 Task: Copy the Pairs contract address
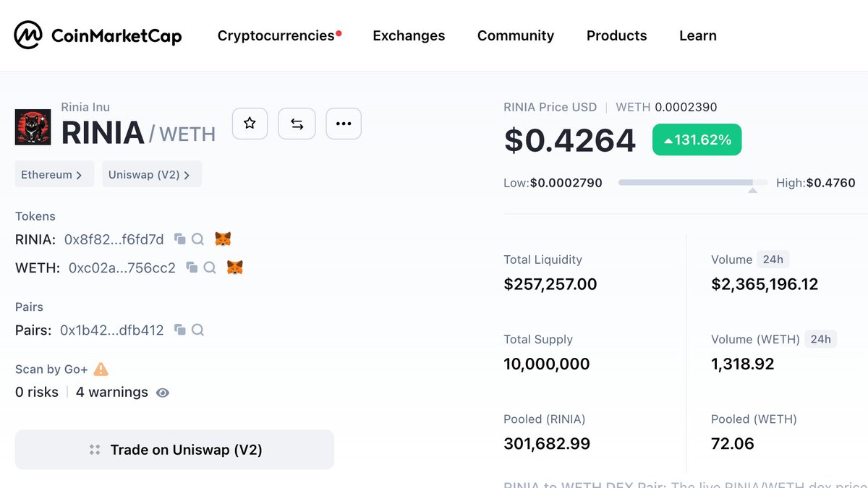pyautogui.click(x=180, y=330)
